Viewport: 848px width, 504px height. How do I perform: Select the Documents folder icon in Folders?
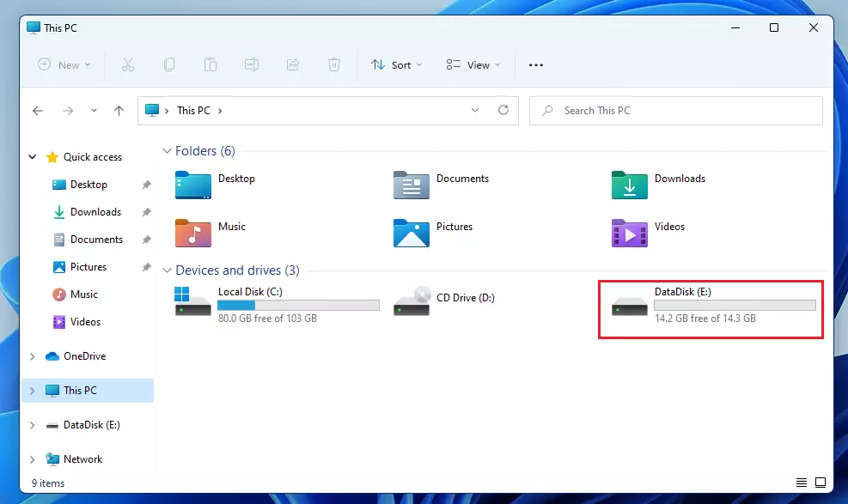[x=411, y=185]
